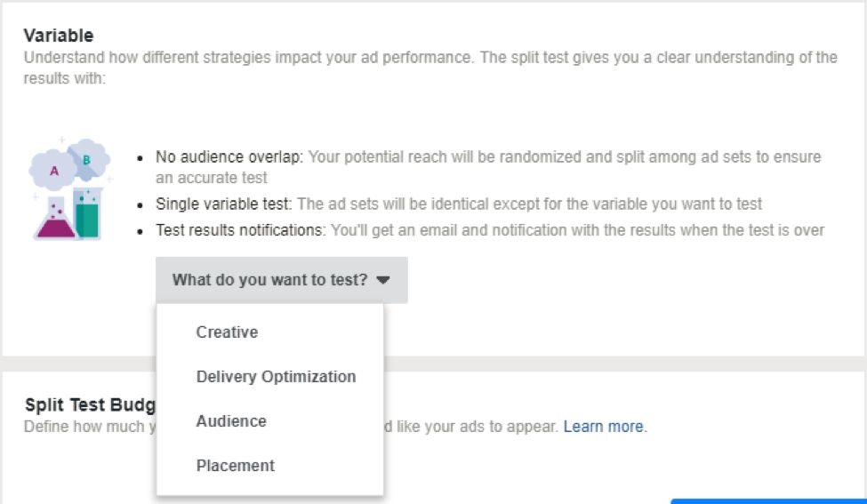Select Placement from the variable list
The image size is (867, 504).
tap(235, 466)
